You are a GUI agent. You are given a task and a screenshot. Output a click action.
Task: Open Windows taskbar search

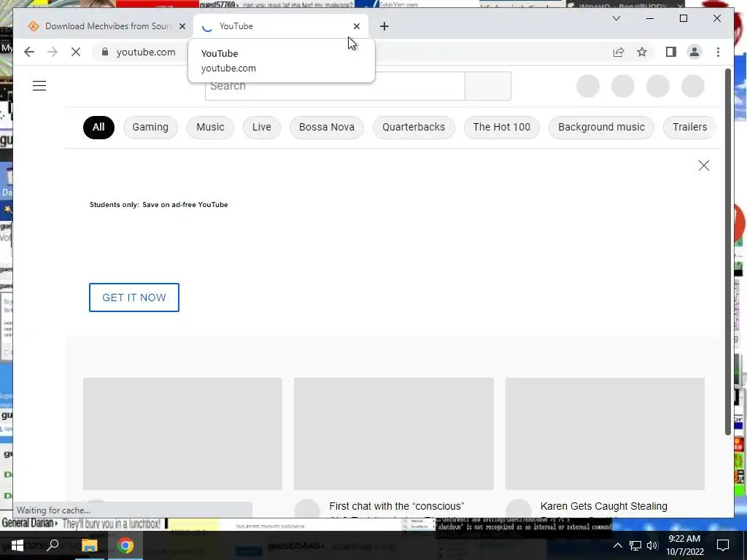[53, 545]
